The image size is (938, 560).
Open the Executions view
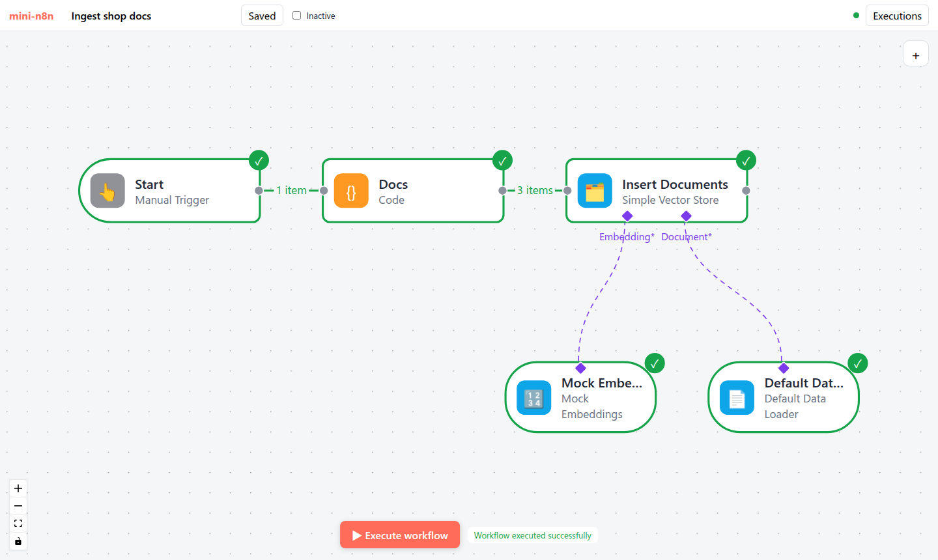(897, 16)
